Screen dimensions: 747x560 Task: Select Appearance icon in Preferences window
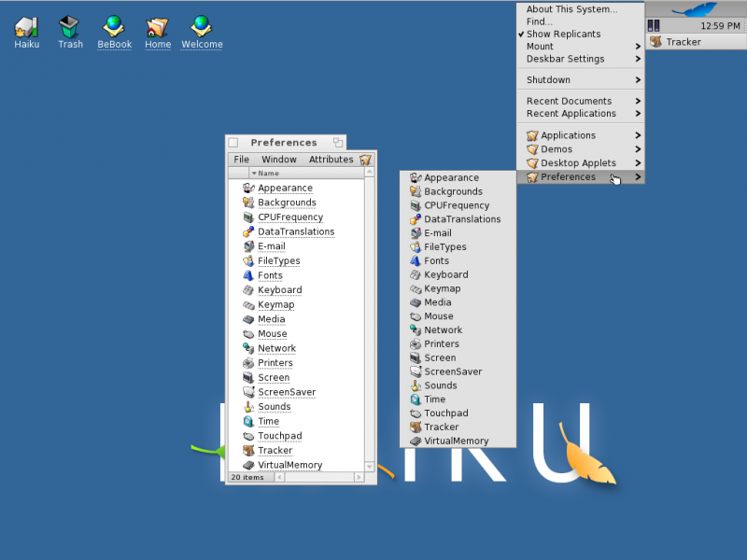248,189
